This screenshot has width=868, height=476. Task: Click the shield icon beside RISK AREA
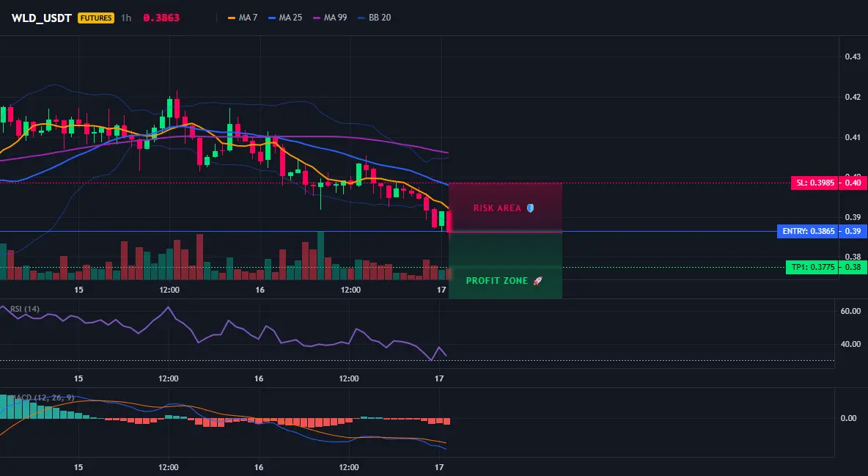pos(530,208)
